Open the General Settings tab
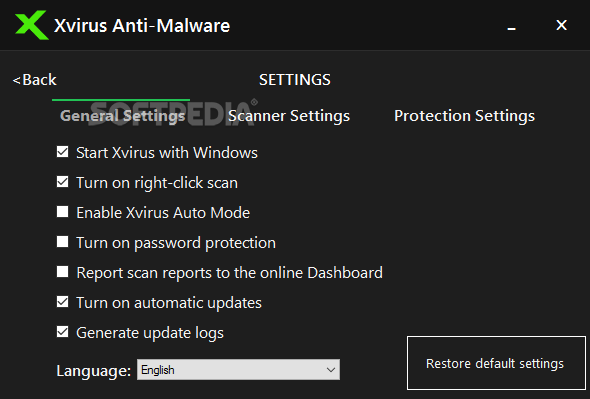Screen dimensions: 590x399 122,116
